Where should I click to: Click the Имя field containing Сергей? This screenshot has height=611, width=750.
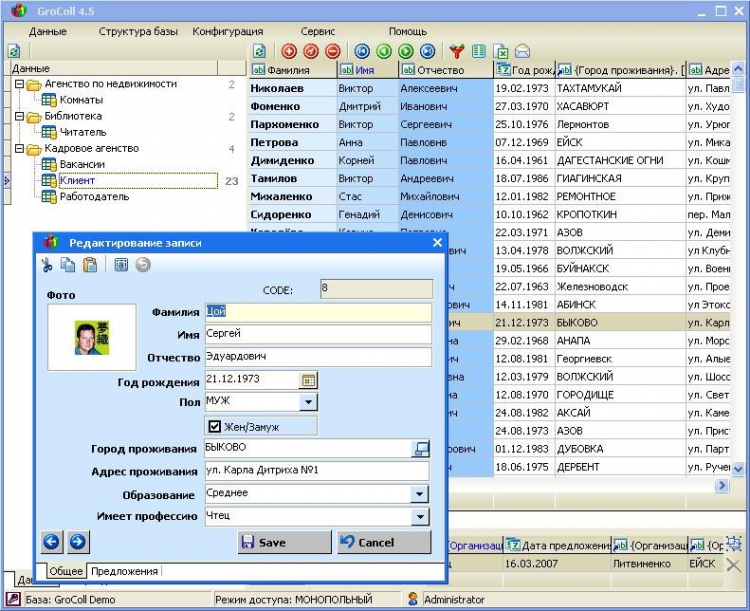pyautogui.click(x=319, y=334)
